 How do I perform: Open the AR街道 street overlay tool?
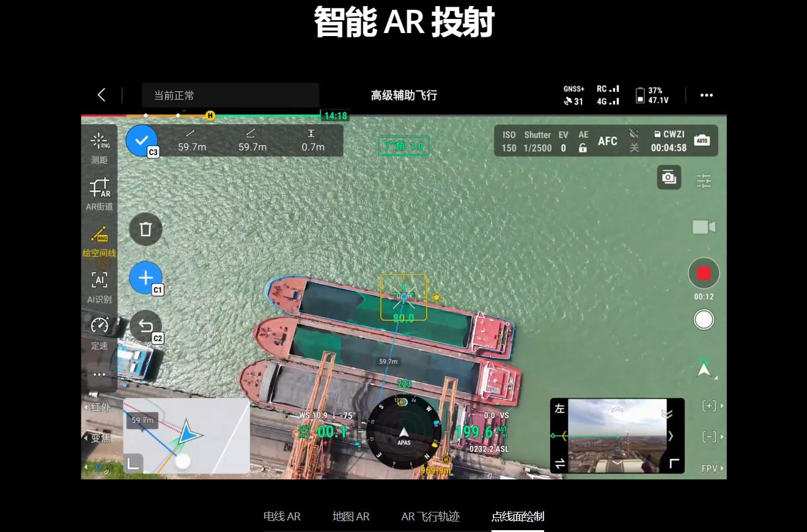99,193
